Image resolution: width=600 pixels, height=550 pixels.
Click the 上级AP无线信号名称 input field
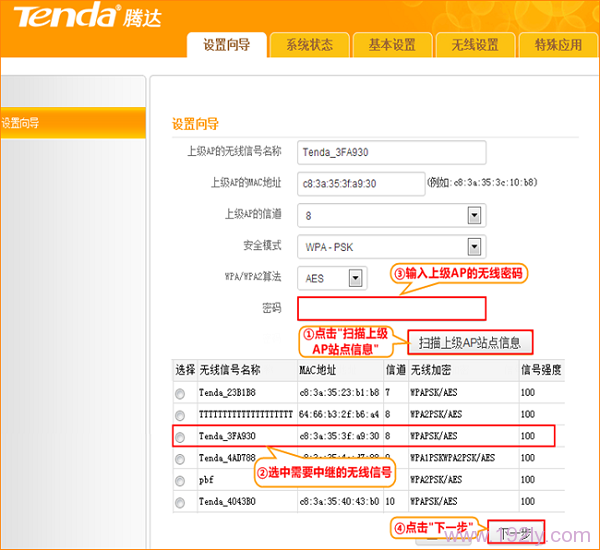coord(391,151)
